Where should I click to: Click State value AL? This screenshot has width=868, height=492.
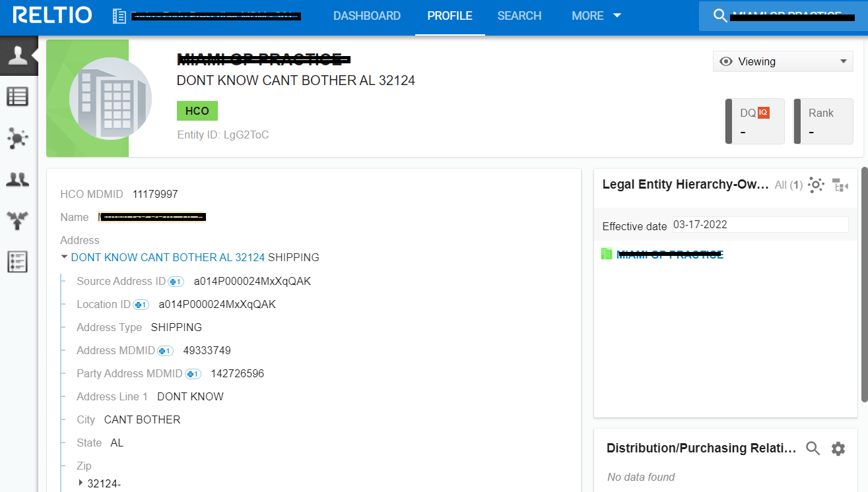117,443
